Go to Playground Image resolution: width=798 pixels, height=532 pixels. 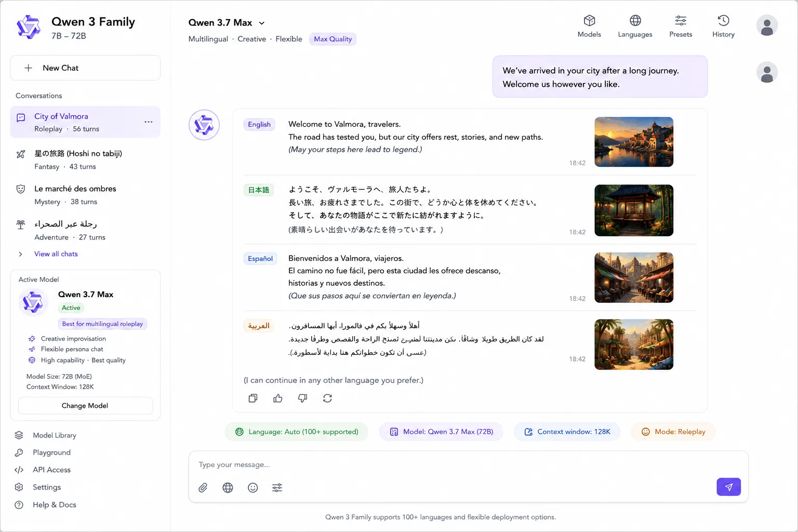click(x=51, y=453)
